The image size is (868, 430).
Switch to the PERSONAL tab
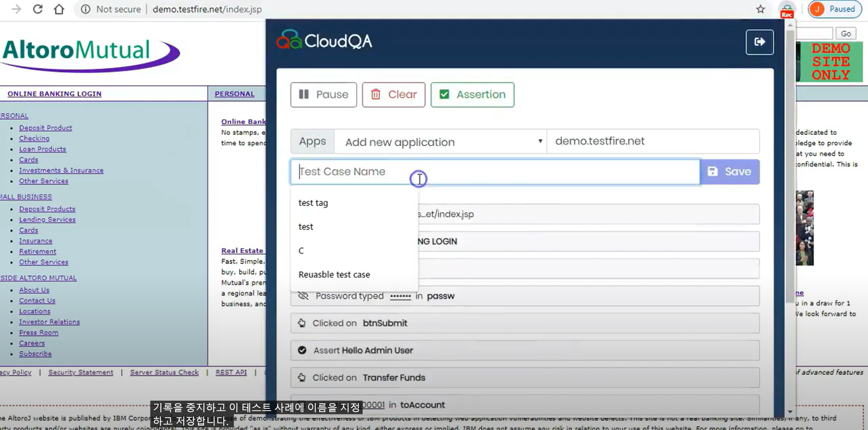[234, 94]
